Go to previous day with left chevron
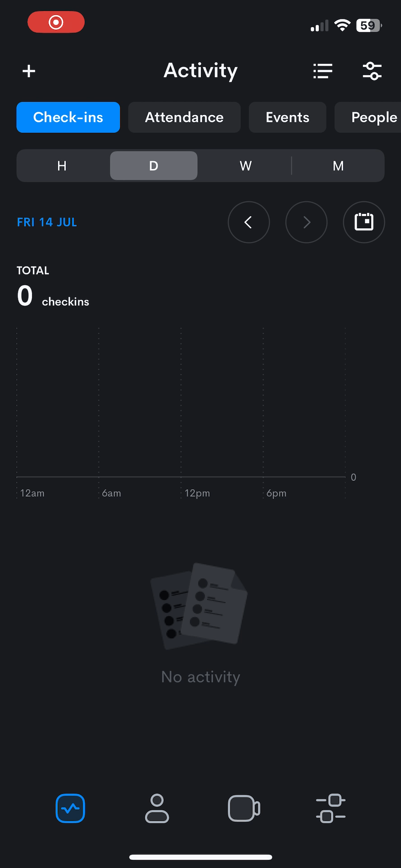This screenshot has height=868, width=401. (249, 222)
